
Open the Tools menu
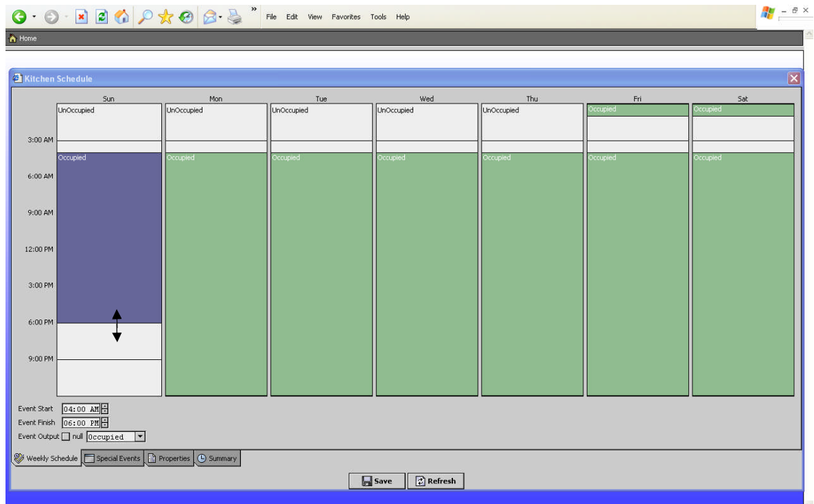click(378, 17)
